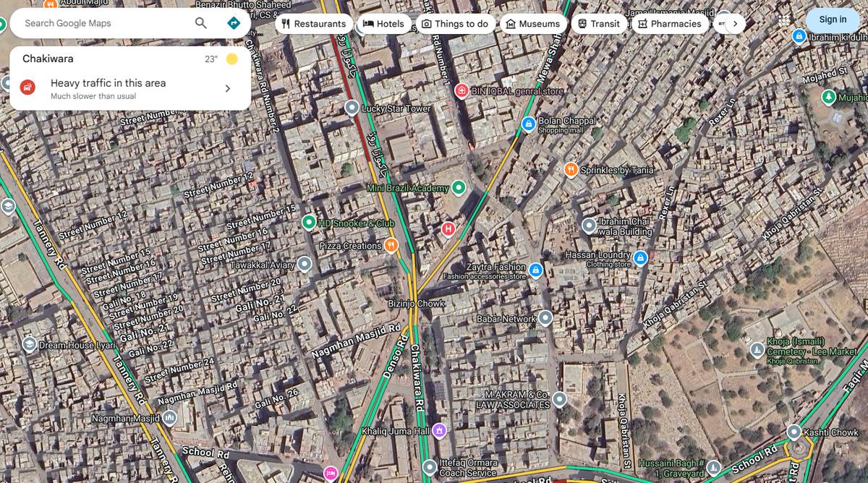This screenshot has width=868, height=483.
Task: Expand the heavy traffic alert details
Action: coord(227,87)
